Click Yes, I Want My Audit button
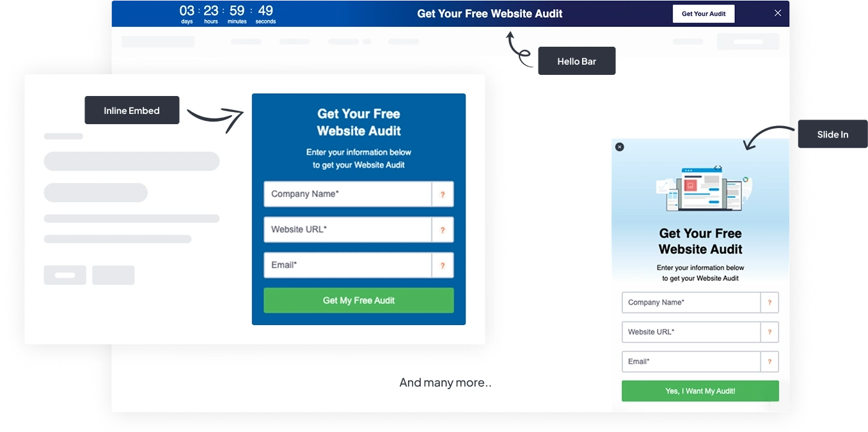The width and height of the screenshot is (868, 432). click(700, 391)
